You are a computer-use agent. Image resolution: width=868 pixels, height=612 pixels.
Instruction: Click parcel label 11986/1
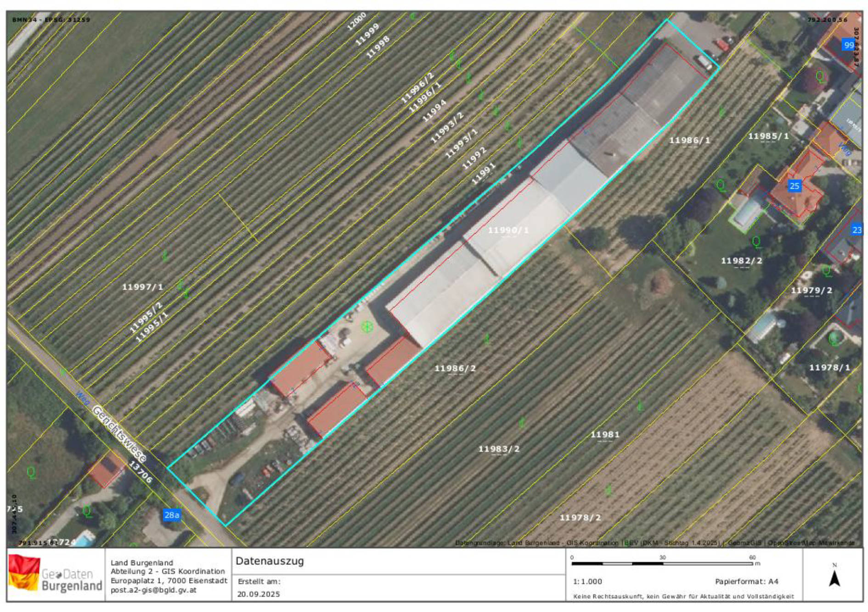click(x=689, y=140)
